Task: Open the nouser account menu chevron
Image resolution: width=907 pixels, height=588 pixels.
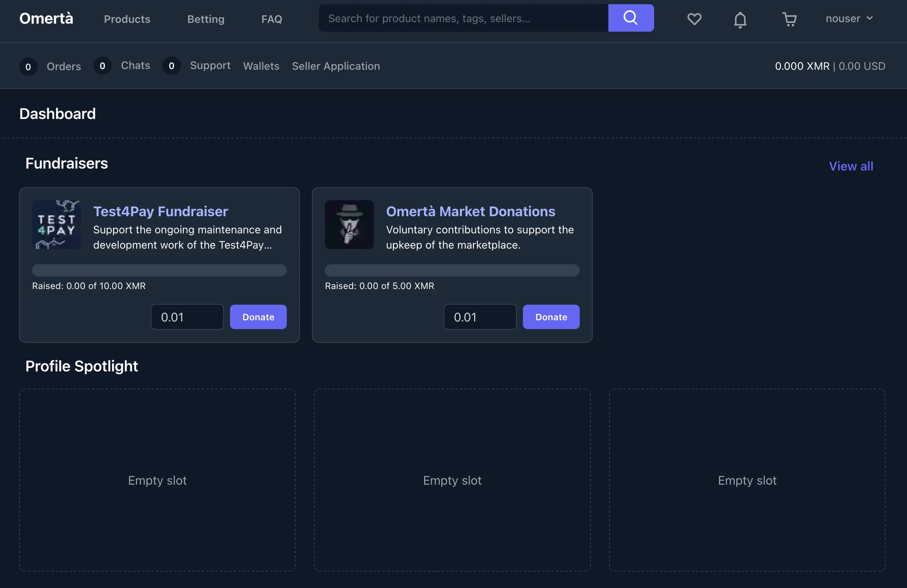Action: click(x=870, y=18)
